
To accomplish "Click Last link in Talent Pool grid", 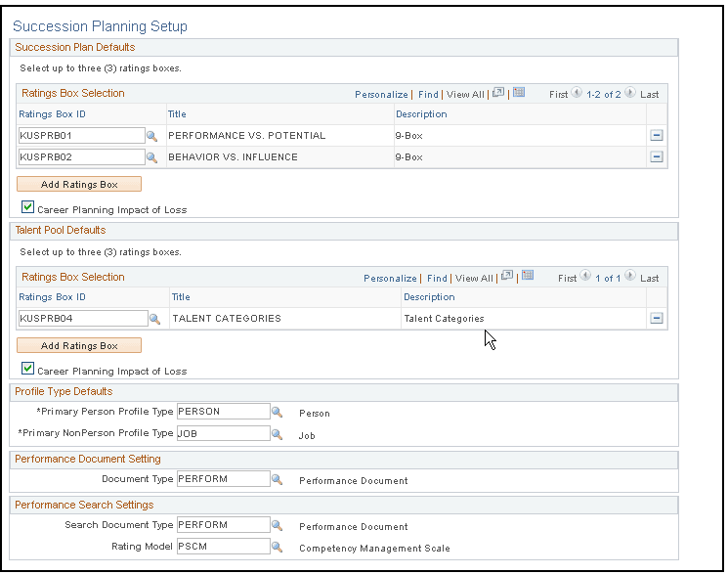I will tap(649, 278).
